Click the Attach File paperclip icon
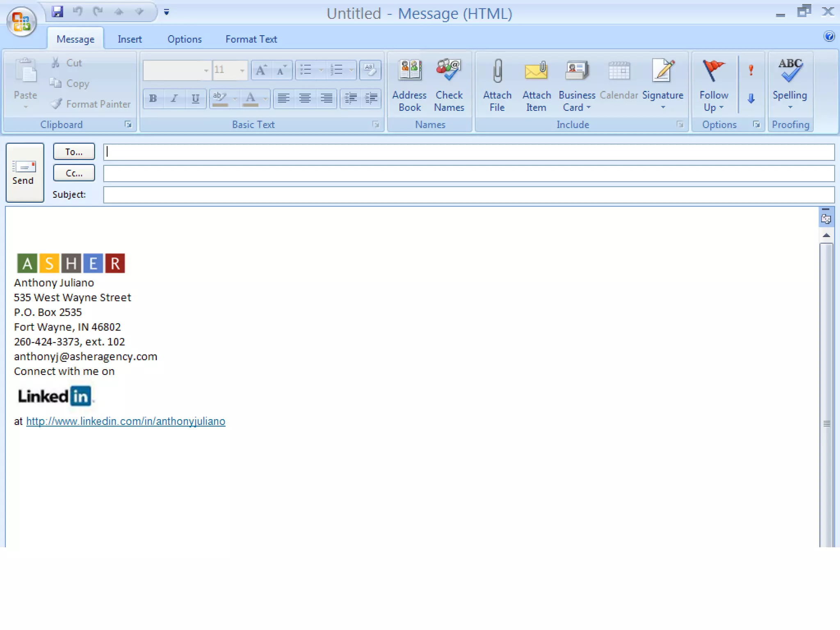Viewport: 840px width, 630px height. [x=497, y=71]
